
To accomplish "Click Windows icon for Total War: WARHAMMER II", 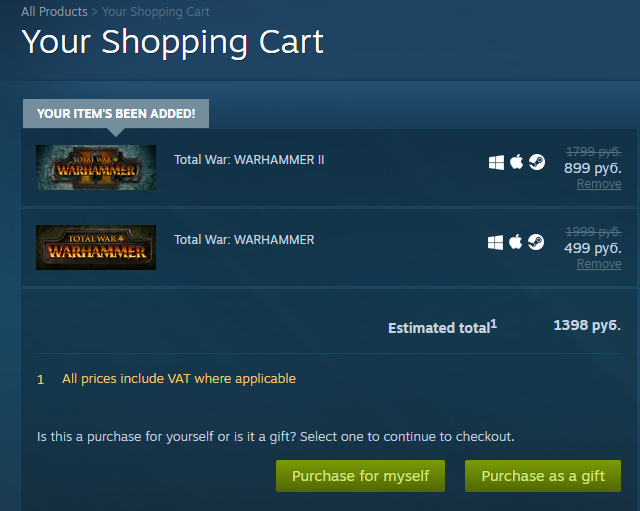I will click(497, 162).
